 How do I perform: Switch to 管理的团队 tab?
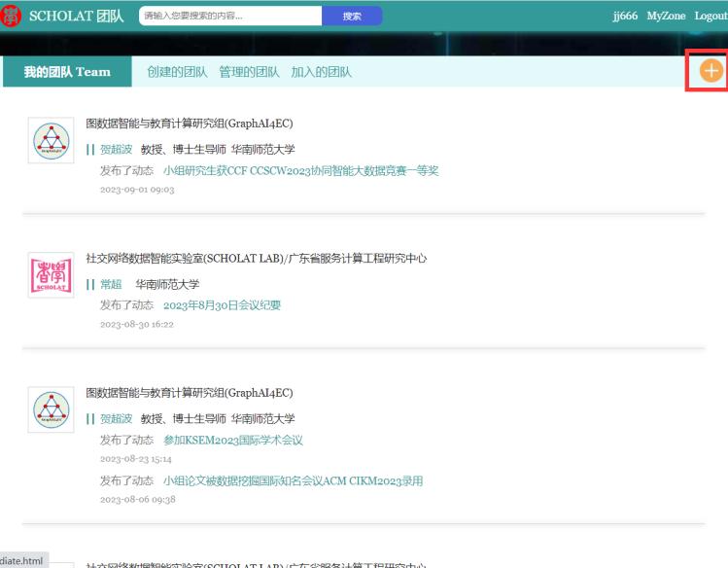249,72
